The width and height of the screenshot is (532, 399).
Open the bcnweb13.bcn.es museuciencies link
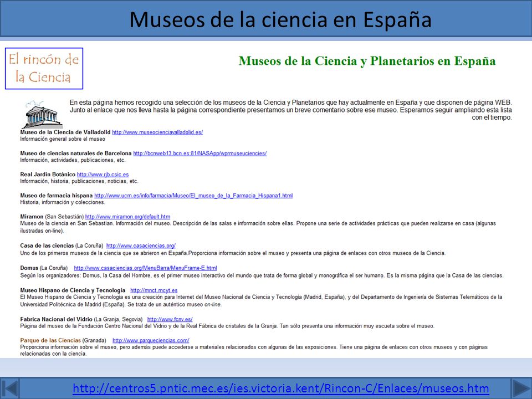pyautogui.click(x=200, y=154)
